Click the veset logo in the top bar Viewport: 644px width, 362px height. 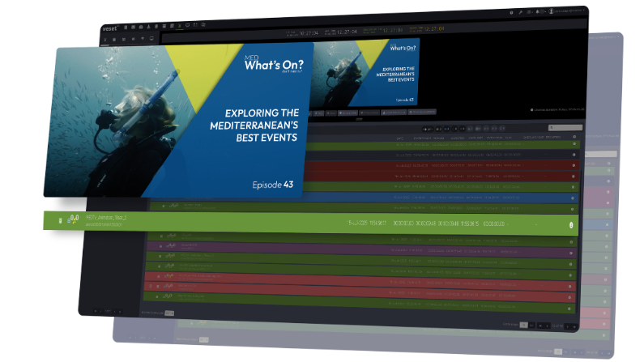109,28
